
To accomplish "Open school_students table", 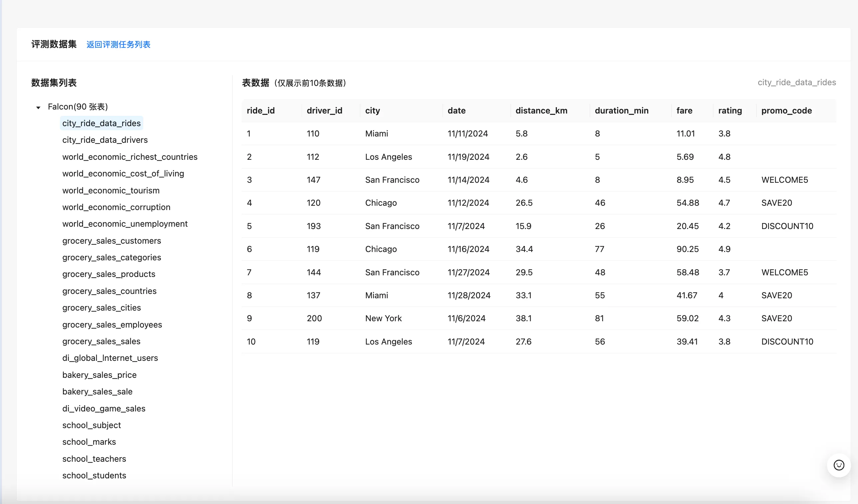I will pyautogui.click(x=94, y=475).
